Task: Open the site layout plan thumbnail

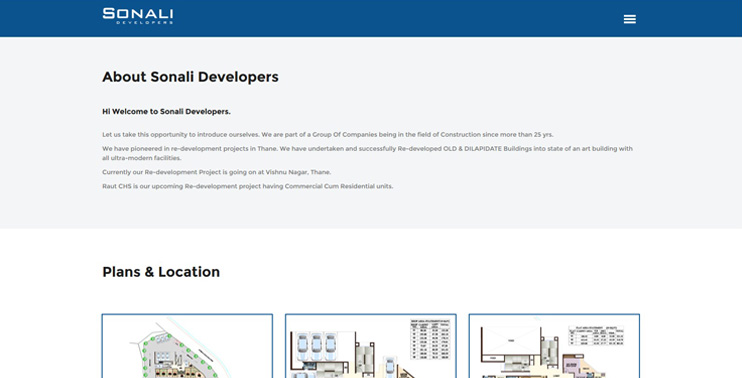Action: click(187, 346)
